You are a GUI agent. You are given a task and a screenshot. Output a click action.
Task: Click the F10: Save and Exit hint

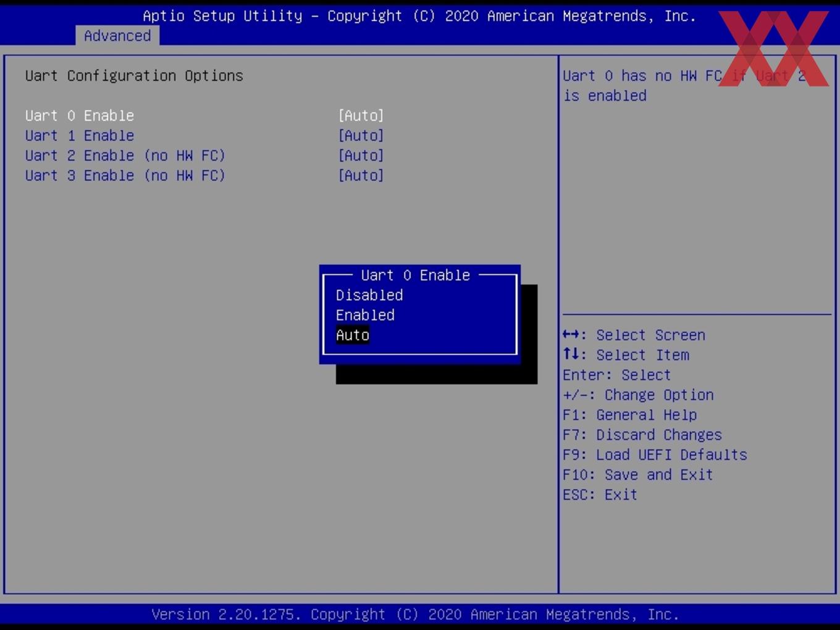pyautogui.click(x=638, y=474)
